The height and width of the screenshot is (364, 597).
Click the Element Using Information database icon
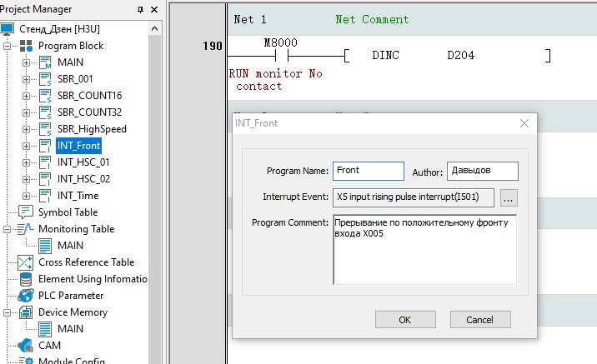pos(26,279)
